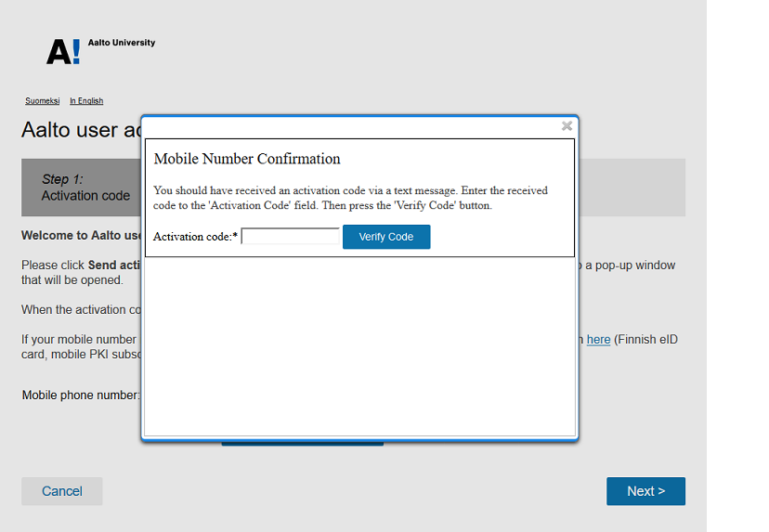Proceed with the Next > button

pos(645,491)
